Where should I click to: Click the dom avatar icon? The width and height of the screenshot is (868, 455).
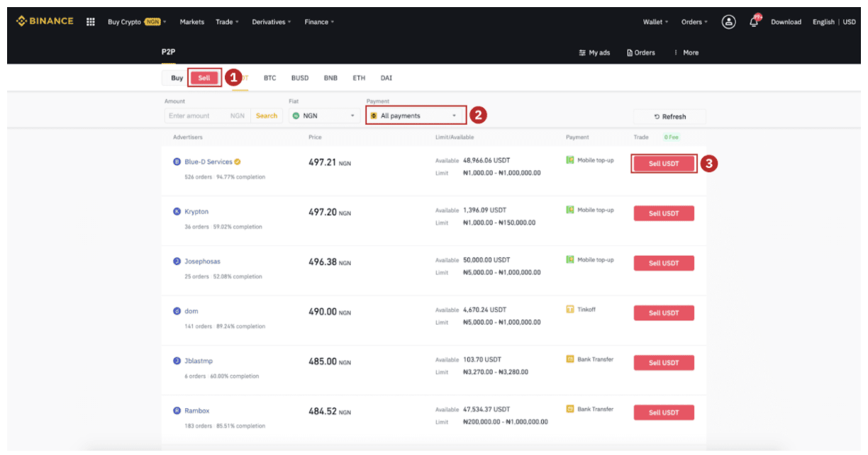(x=177, y=311)
